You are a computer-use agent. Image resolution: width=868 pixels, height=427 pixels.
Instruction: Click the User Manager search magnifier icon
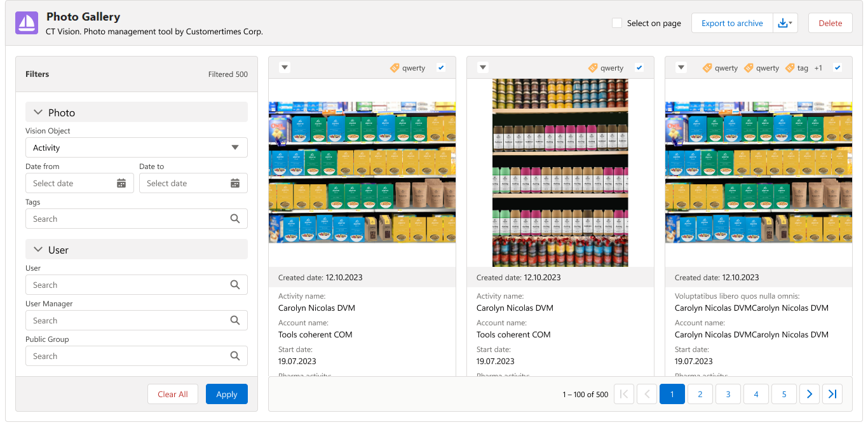click(235, 320)
